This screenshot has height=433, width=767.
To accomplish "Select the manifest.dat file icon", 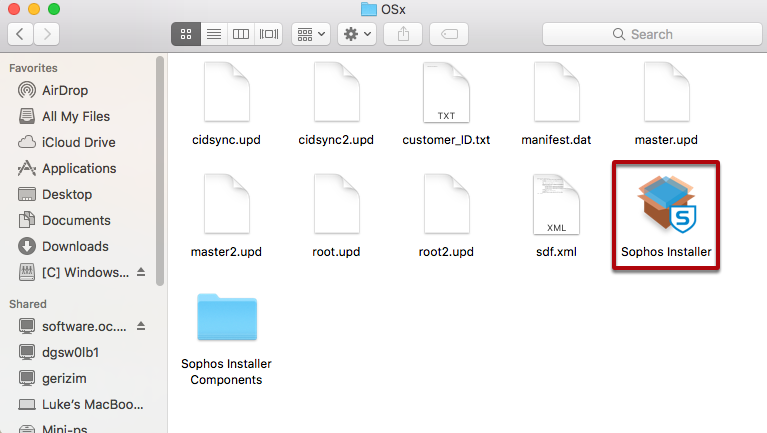I will click(557, 92).
